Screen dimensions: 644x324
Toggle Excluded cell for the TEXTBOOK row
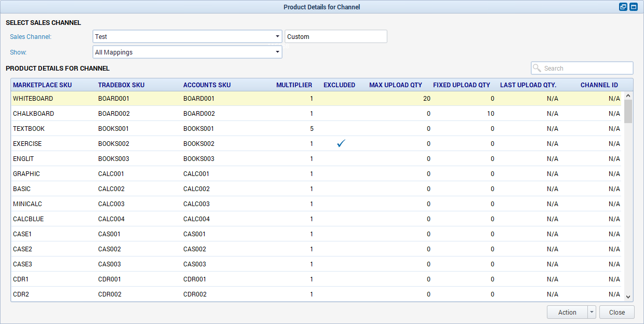point(339,129)
